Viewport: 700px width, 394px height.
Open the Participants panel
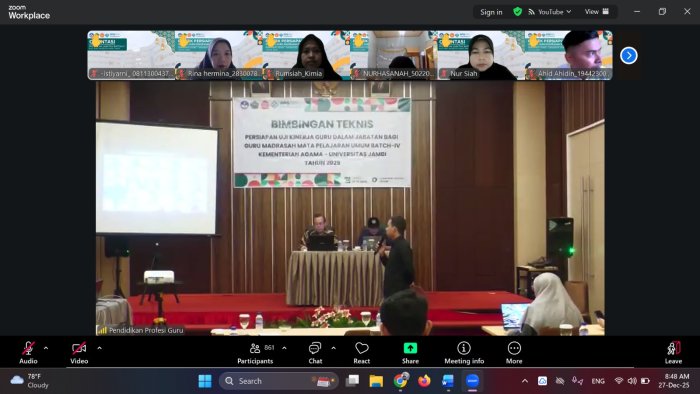pyautogui.click(x=255, y=353)
